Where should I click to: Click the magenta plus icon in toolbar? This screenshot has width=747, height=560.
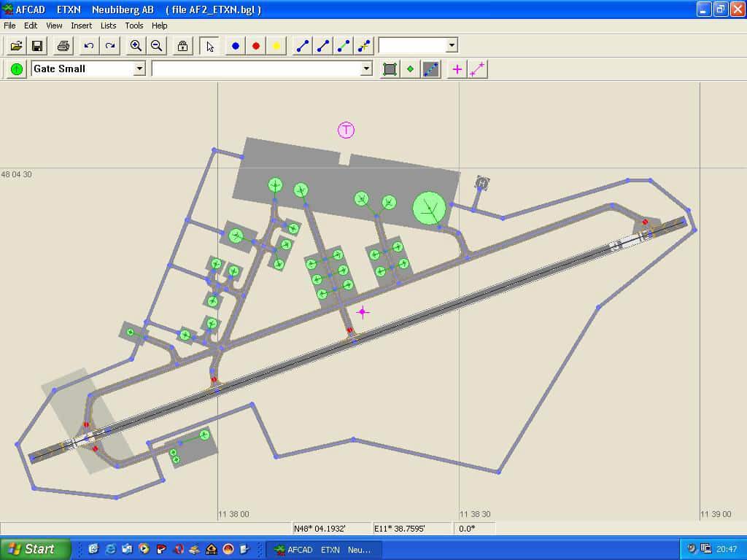pos(457,69)
